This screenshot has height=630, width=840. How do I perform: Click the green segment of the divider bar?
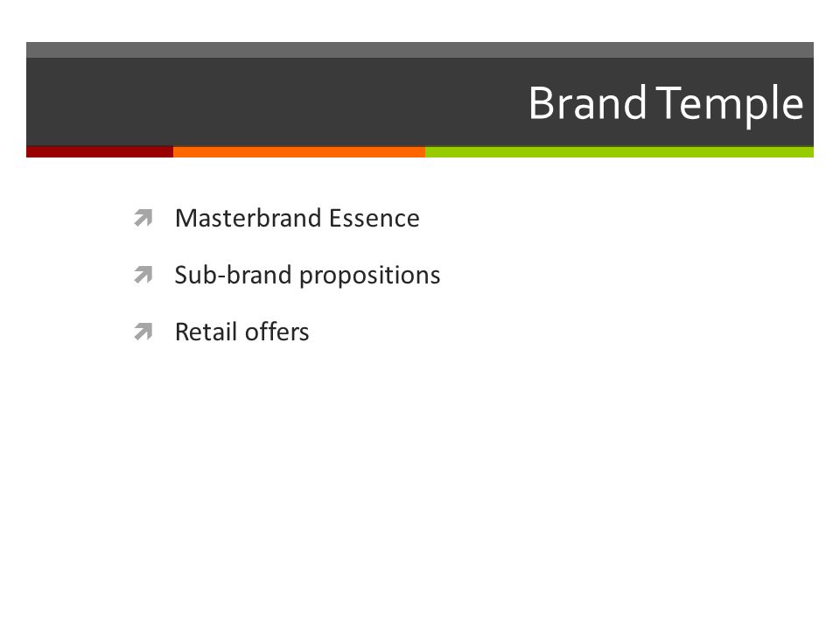[x=619, y=152]
